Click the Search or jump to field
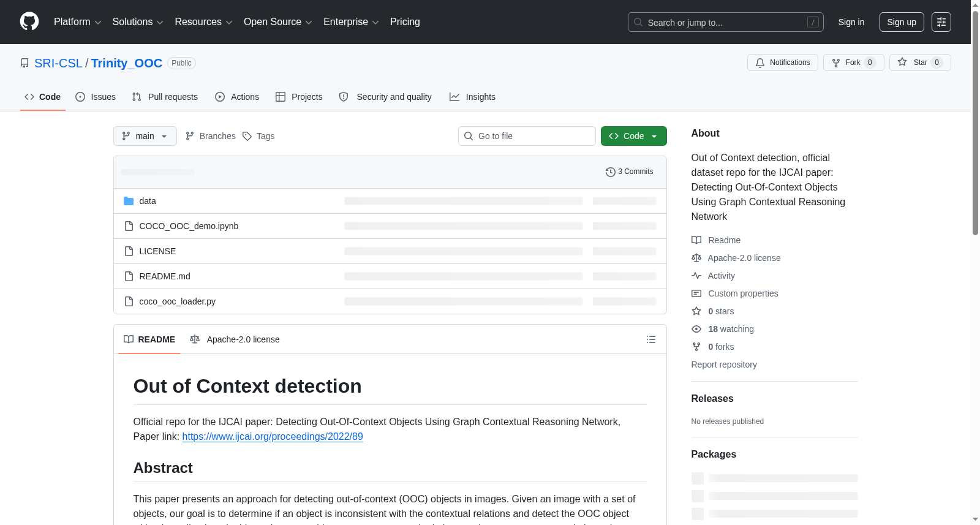The width and height of the screenshot is (980, 525). pos(726,22)
